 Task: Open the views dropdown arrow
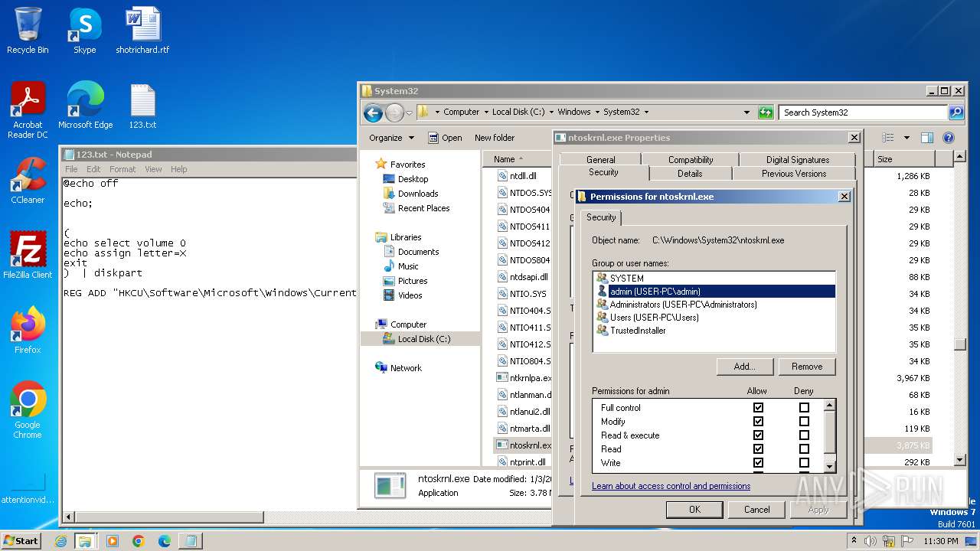906,138
